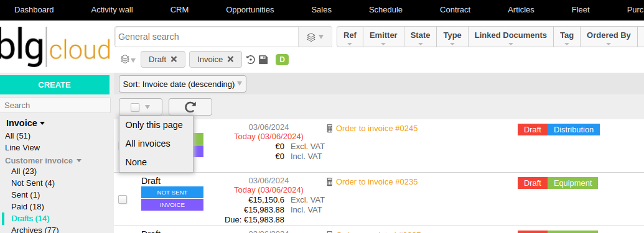This screenshot has height=233, width=644.
Task: Click the save filter floppy disk icon
Action: point(263,60)
